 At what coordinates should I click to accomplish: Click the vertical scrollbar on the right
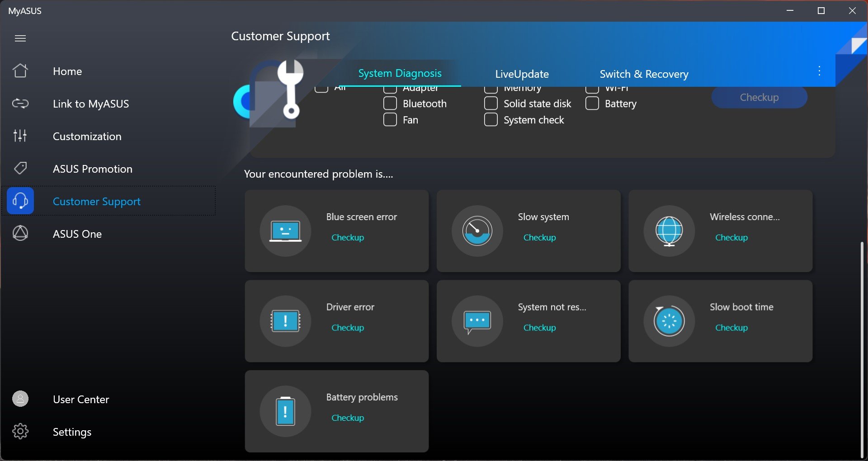point(862,350)
